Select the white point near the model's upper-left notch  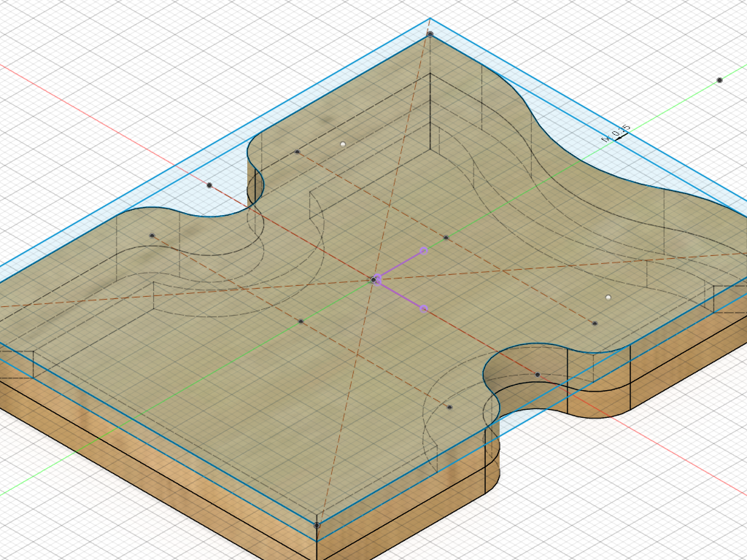click(x=343, y=144)
